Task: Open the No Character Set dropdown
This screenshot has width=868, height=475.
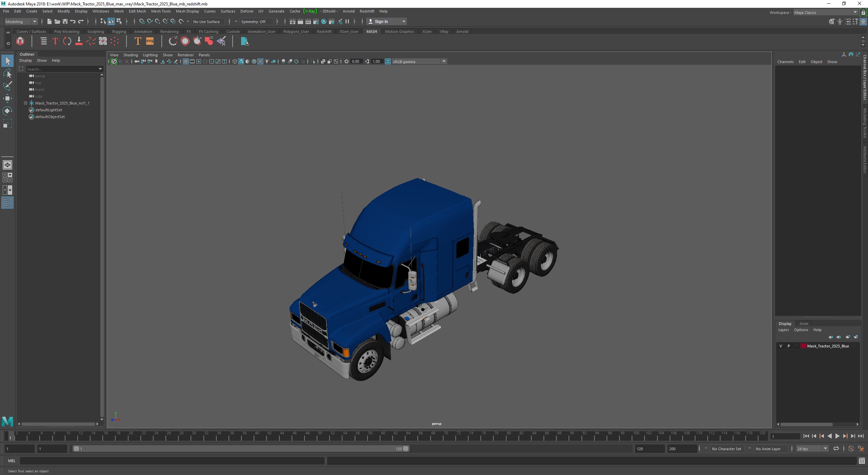Action: pyautogui.click(x=706, y=449)
